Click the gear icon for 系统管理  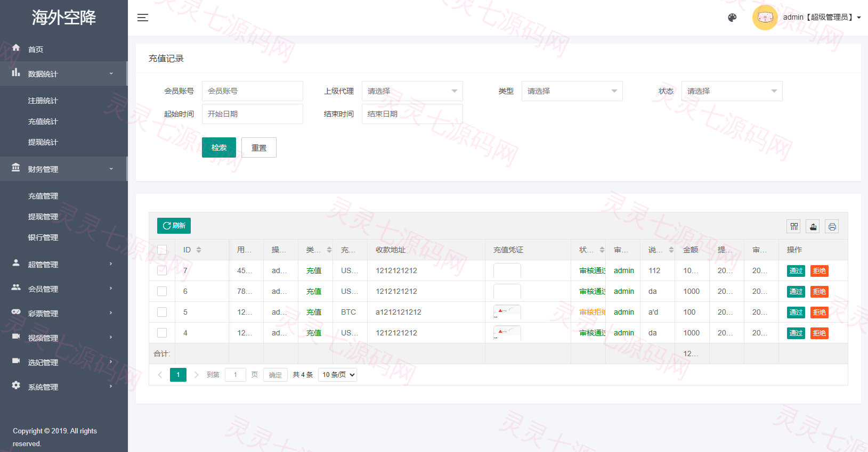click(x=16, y=385)
